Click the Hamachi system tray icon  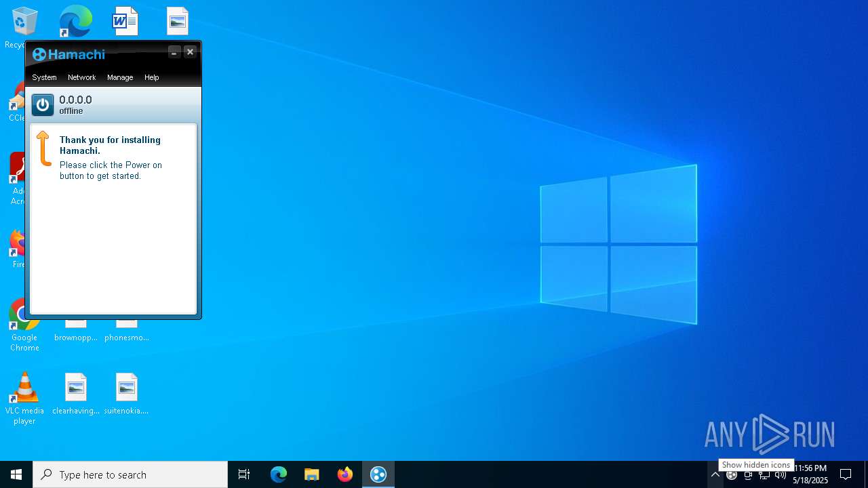(x=732, y=475)
